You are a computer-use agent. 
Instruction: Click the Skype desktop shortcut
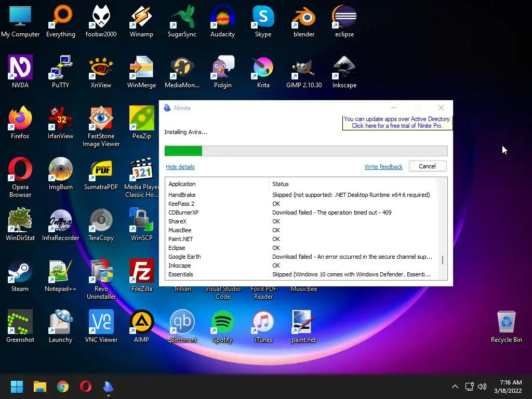coord(263,20)
